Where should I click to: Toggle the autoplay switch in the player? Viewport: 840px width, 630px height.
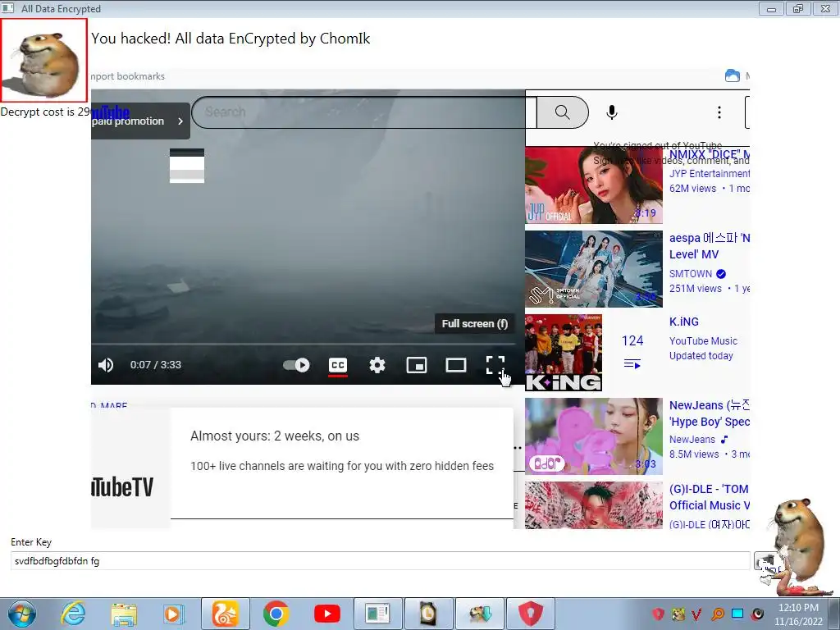click(296, 365)
